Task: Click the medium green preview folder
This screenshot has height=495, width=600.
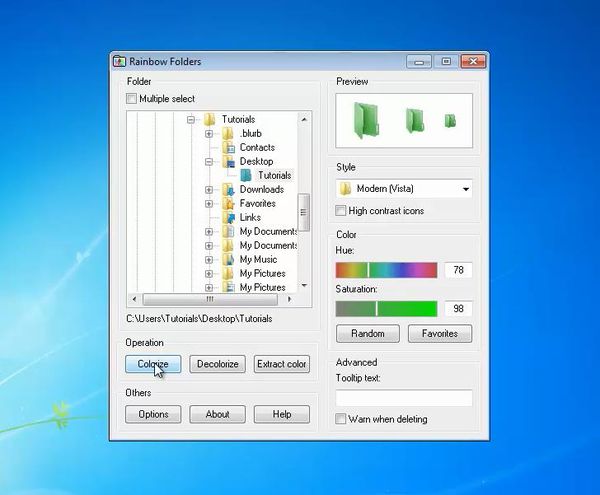Action: pos(415,121)
